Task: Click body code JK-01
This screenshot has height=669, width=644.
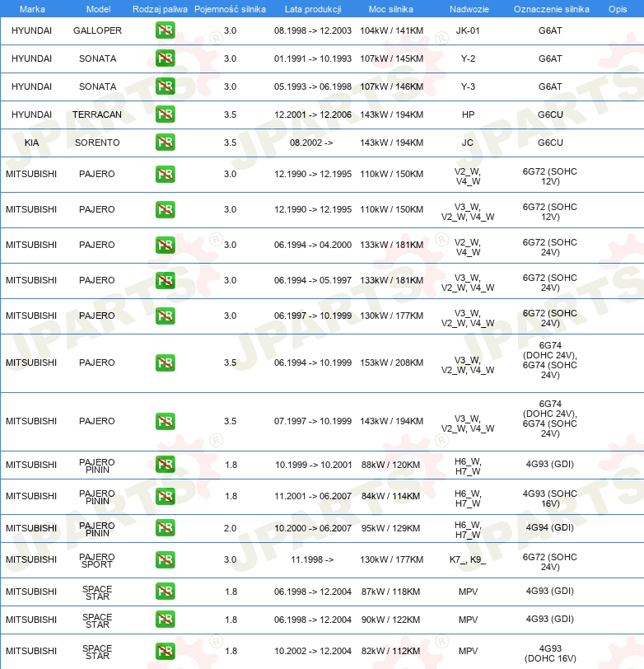Action: pos(468,30)
